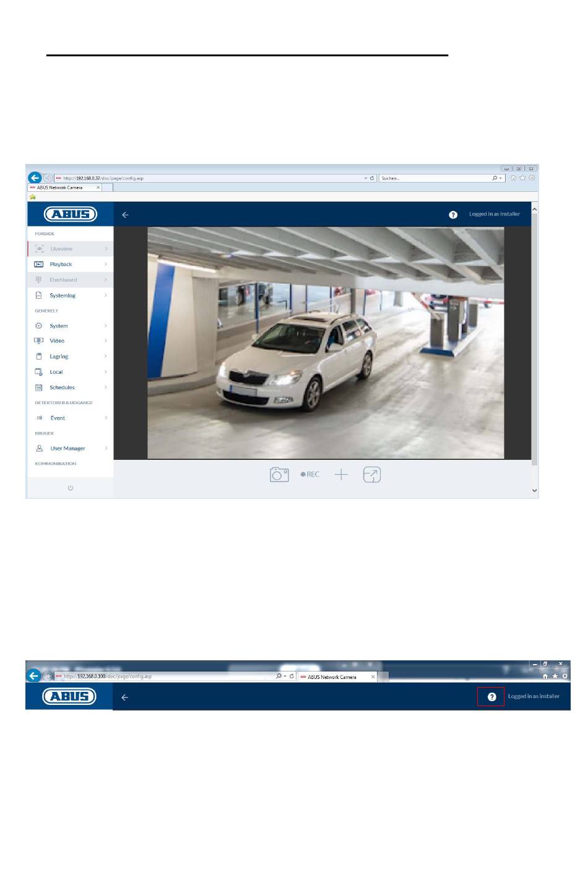Image resolution: width=588 pixels, height=872 pixels.
Task: Expand the Local settings chevron
Action: [106, 372]
